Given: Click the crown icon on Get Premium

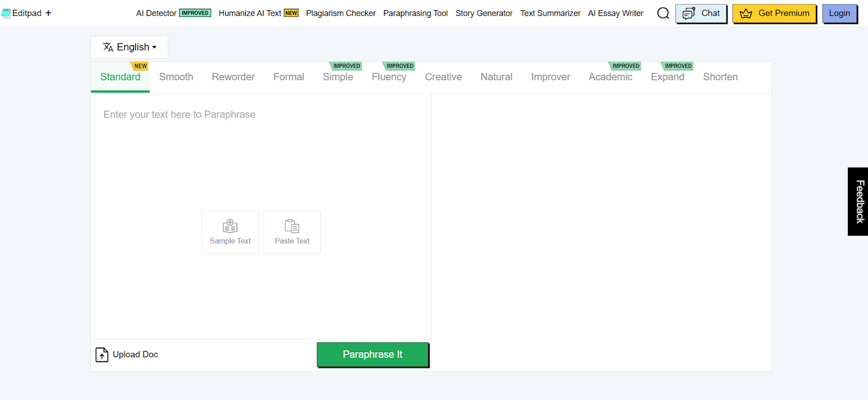Looking at the screenshot, I should click(746, 14).
